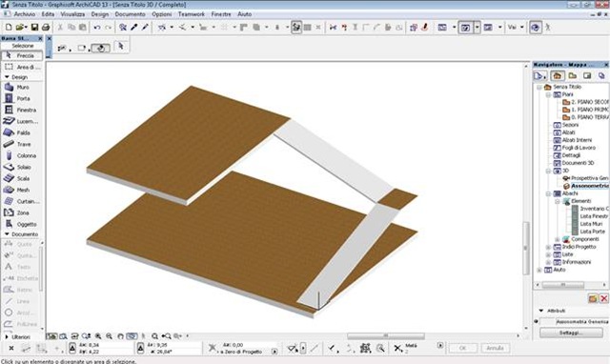
Task: Select the Porta (door) tool
Action: click(21, 98)
